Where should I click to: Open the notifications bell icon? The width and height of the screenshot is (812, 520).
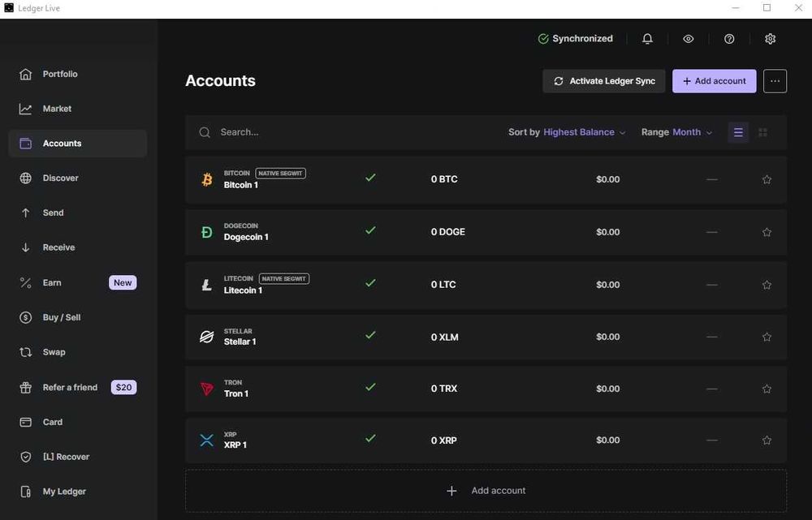(x=647, y=39)
